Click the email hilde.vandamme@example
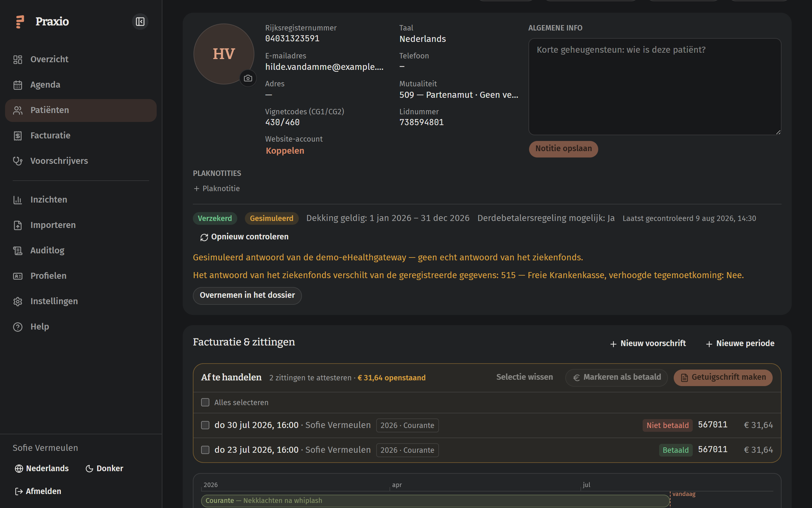 click(x=324, y=67)
